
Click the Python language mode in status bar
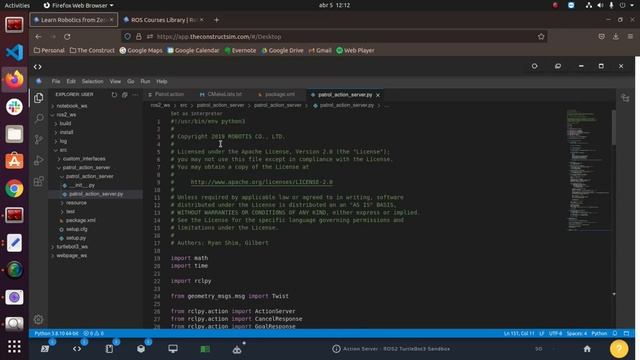coord(599,333)
